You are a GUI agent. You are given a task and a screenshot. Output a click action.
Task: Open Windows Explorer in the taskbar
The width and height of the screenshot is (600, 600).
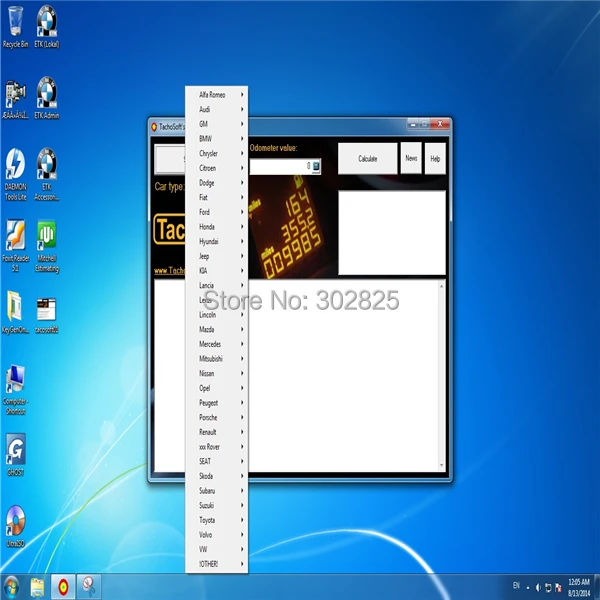pyautogui.click(x=37, y=587)
